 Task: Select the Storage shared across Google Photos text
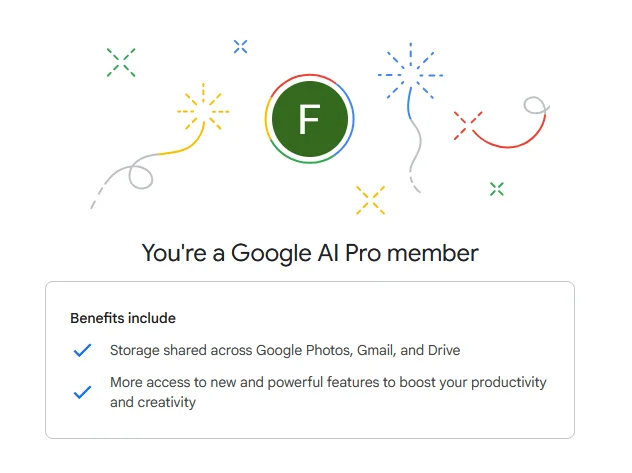[285, 350]
